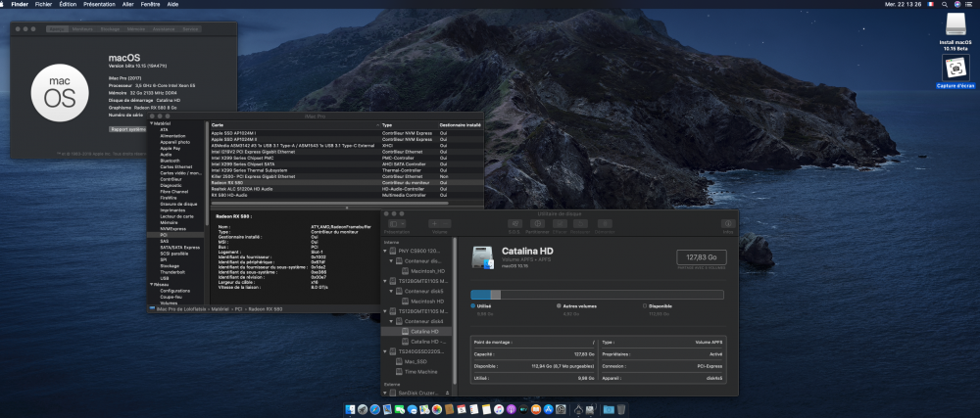Switch to Moniteurs tab in About This Mac

click(82, 28)
